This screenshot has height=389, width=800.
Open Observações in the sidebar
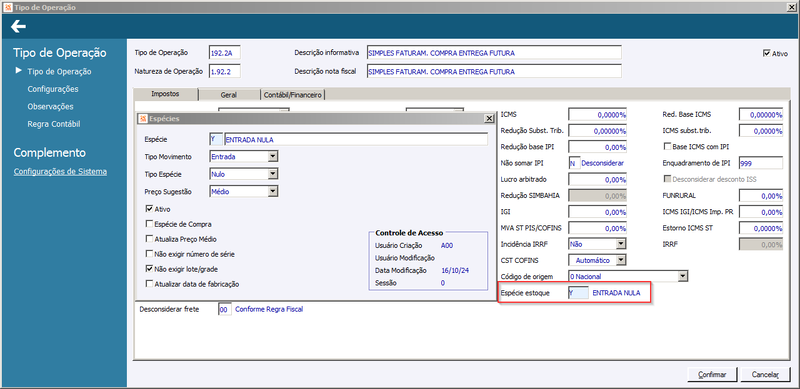(51, 107)
